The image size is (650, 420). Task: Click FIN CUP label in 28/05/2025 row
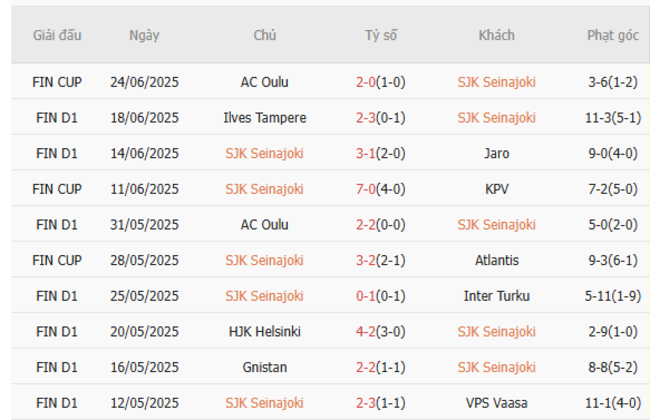(57, 261)
